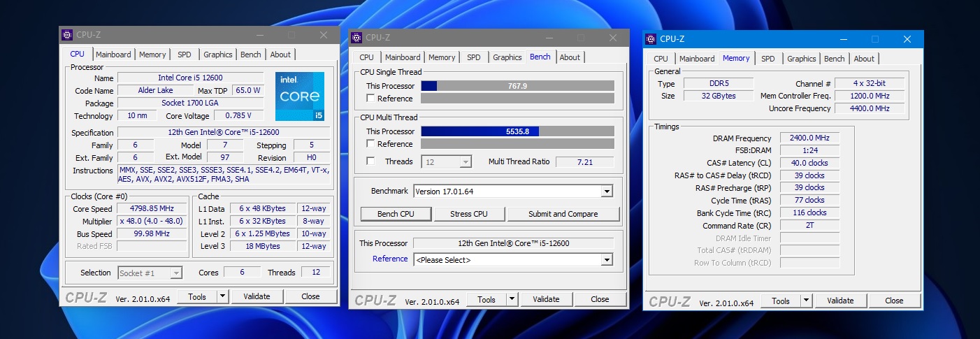Click the FSB:DRAM ratio 1:24
Viewport: 980px width, 339px height.
(809, 150)
